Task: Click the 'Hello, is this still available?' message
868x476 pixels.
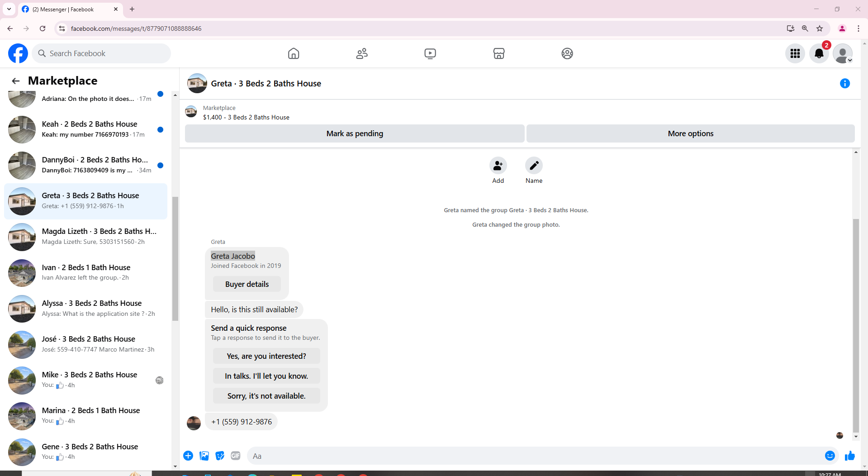Action: [x=254, y=309]
